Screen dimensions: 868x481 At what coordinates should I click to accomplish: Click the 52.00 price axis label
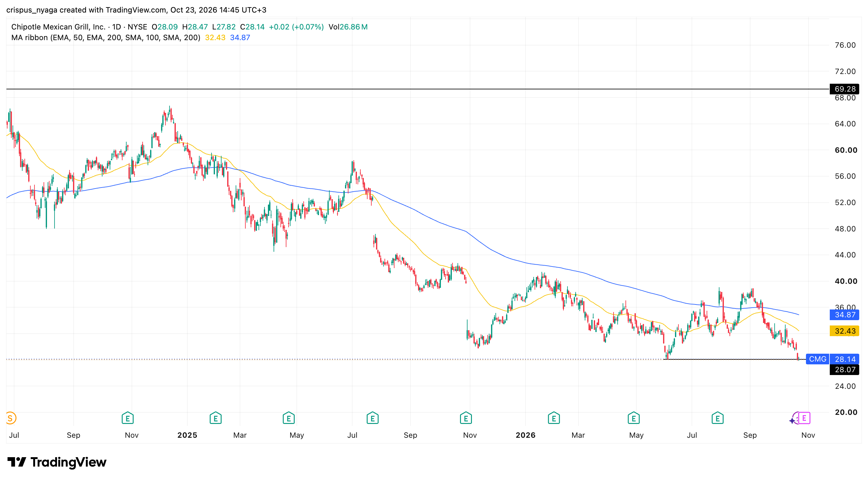[845, 203]
